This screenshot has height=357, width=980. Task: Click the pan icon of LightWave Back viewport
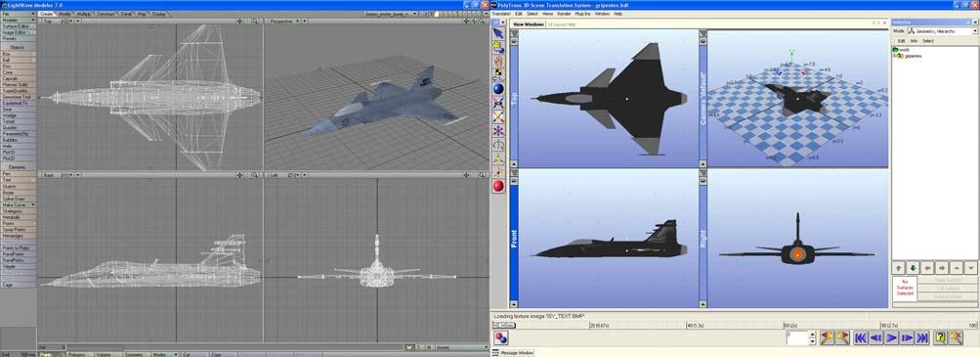[x=239, y=175]
